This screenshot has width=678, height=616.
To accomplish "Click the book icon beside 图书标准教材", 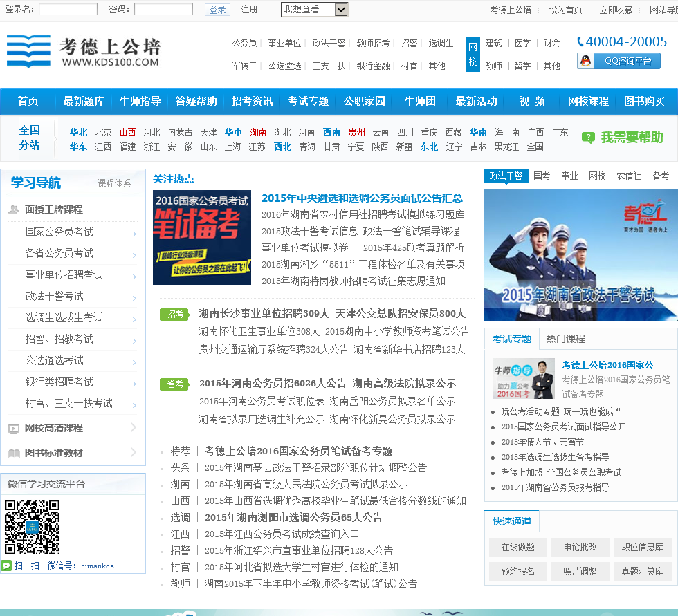I will point(14,453).
